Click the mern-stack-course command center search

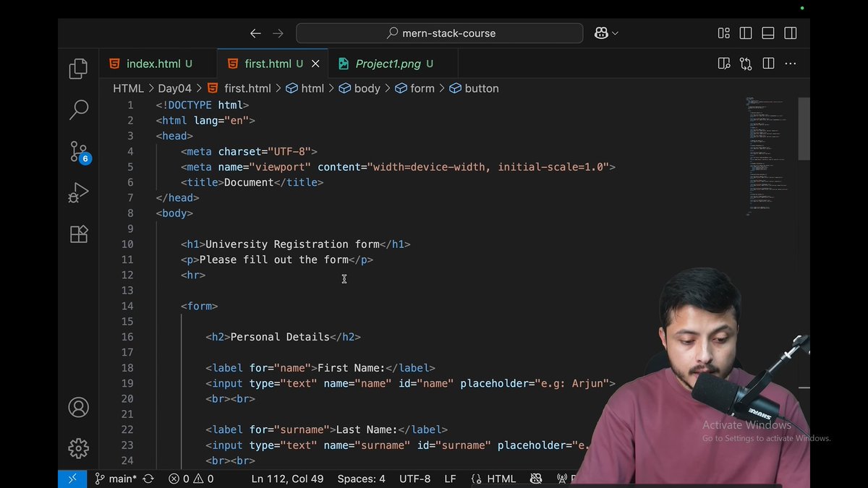coord(440,33)
